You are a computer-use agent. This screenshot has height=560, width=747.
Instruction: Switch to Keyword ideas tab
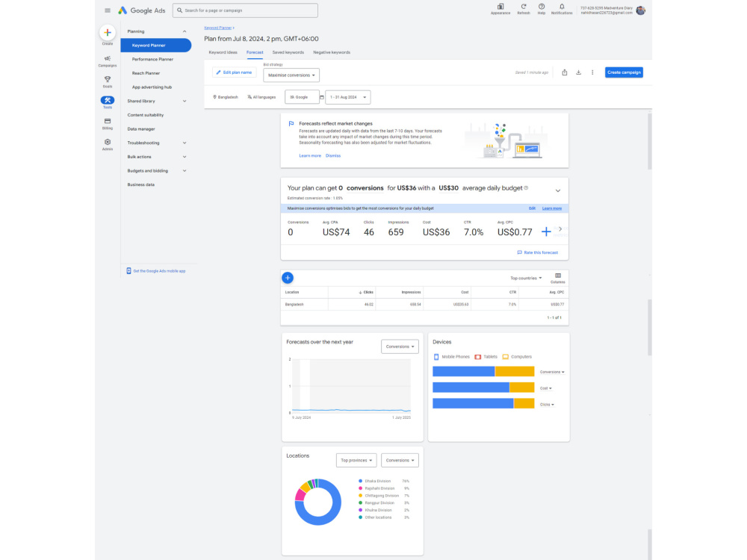[x=223, y=52]
